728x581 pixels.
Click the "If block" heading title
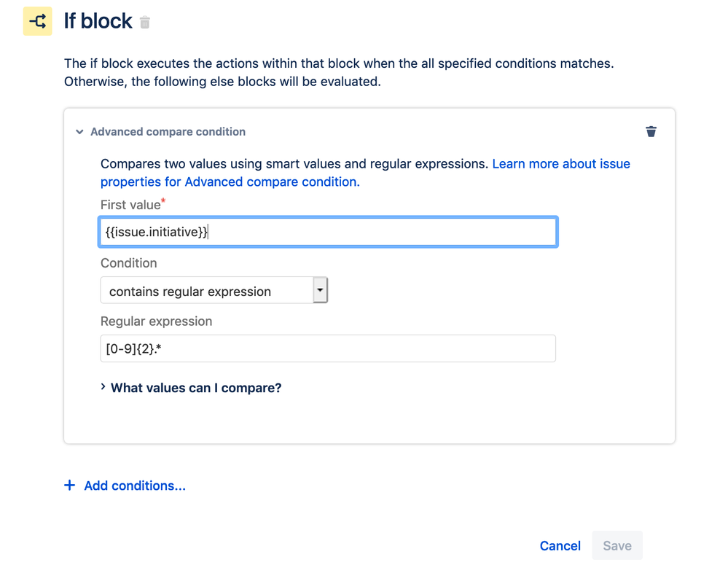point(98,22)
